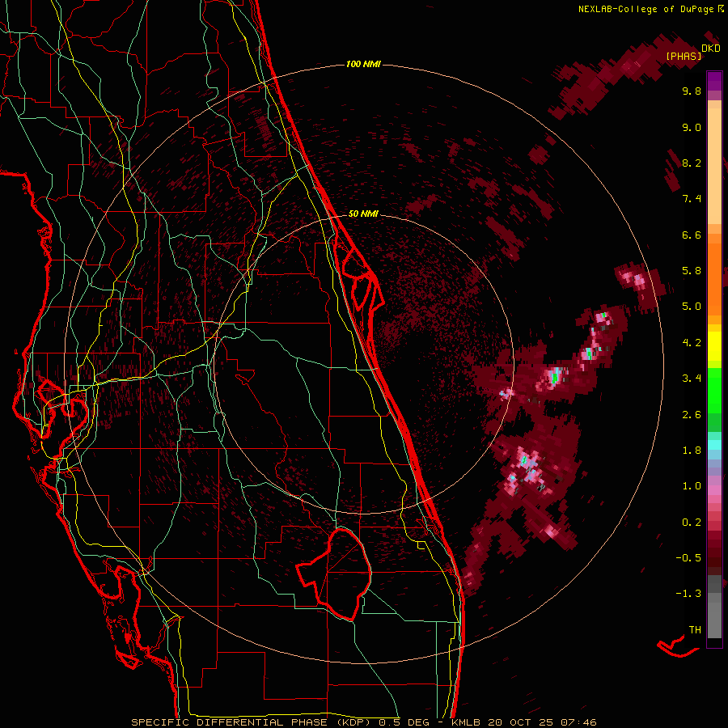This screenshot has width=728, height=728.
Task: Click the purple swatch at top of color bar
Action: [x=714, y=81]
